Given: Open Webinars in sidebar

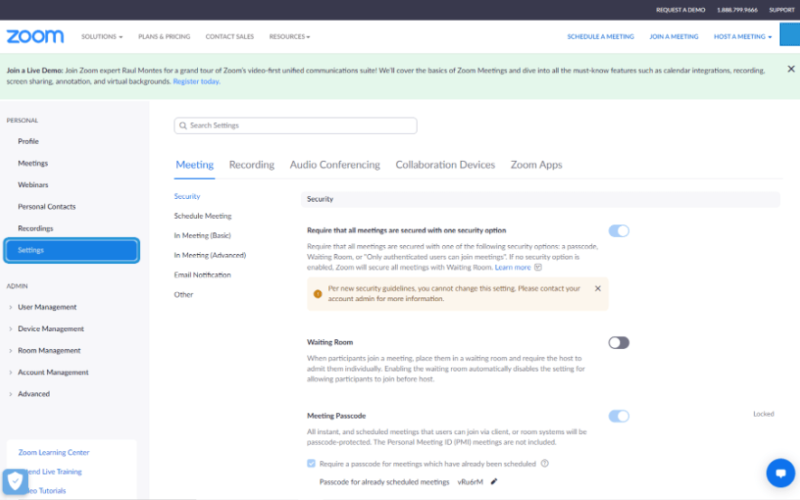Looking at the screenshot, I should [x=33, y=185].
